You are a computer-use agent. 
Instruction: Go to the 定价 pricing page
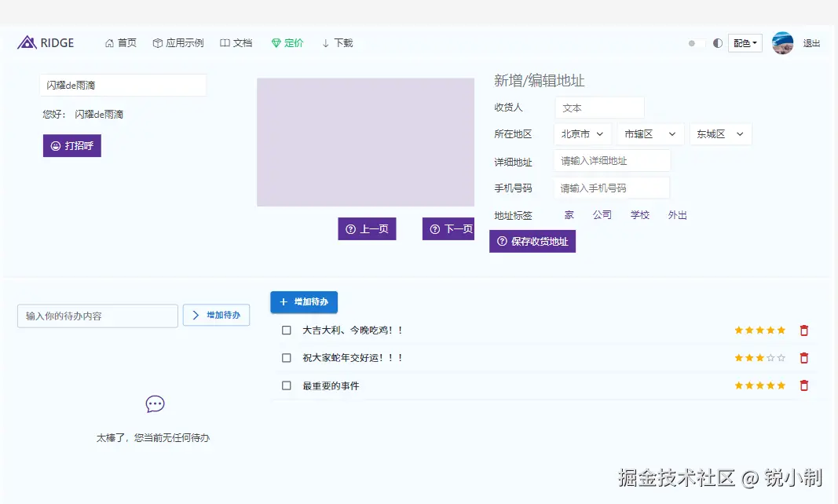(x=287, y=43)
